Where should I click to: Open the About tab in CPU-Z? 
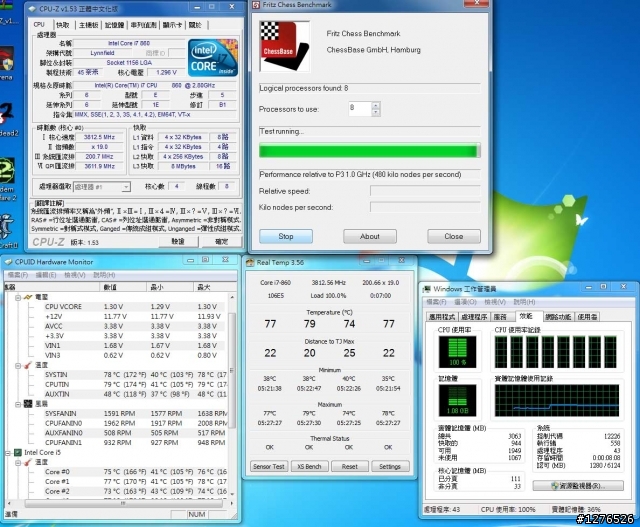click(195, 25)
